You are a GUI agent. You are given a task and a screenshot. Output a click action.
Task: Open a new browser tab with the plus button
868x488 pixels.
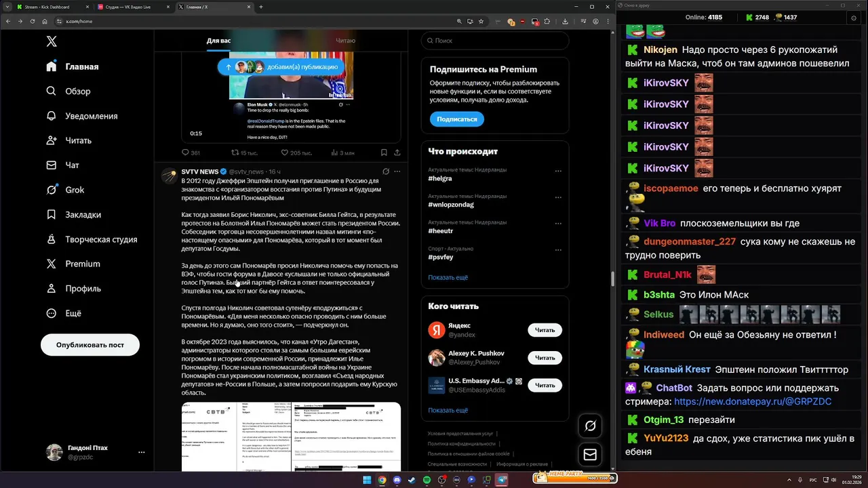coord(261,7)
